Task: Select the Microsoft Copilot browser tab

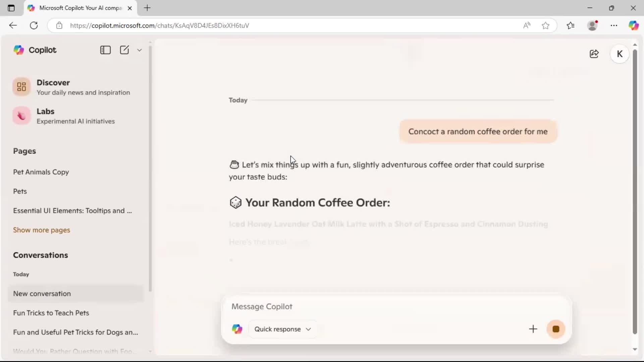Action: point(80,8)
